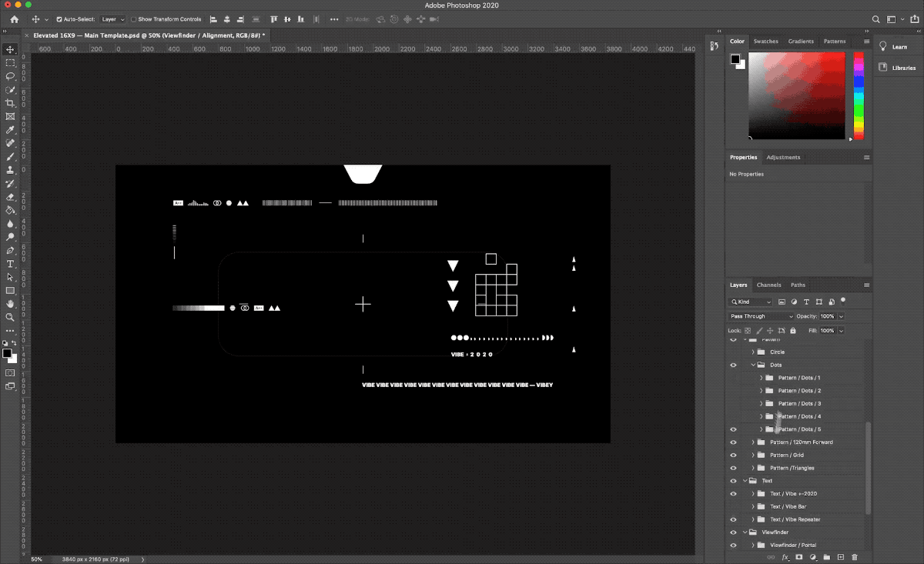Choose the Lasso tool
Image resolution: width=924 pixels, height=564 pixels.
coord(11,76)
